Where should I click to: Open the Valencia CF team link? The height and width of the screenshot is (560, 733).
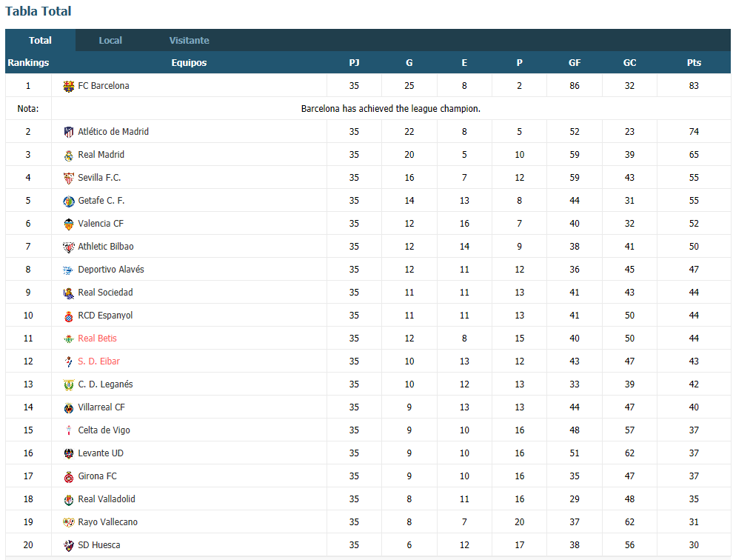click(x=101, y=223)
